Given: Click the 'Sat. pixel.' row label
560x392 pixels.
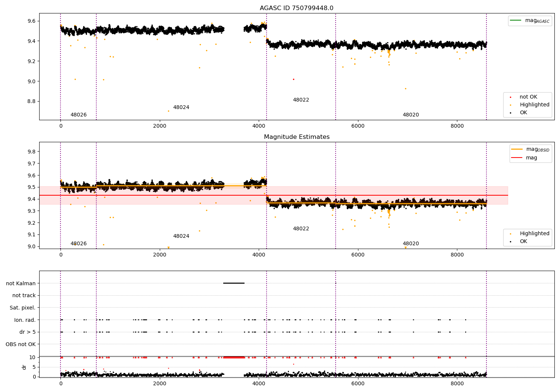Looking at the screenshot, I should [x=22, y=308].
